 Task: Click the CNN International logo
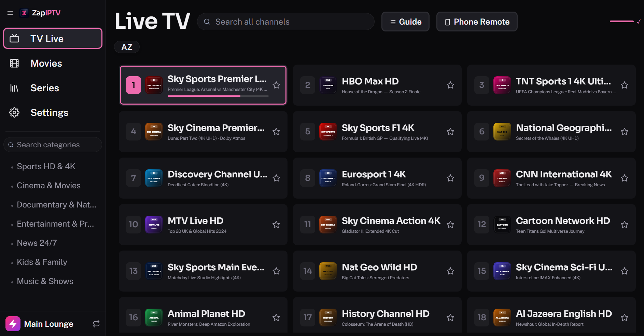502,178
